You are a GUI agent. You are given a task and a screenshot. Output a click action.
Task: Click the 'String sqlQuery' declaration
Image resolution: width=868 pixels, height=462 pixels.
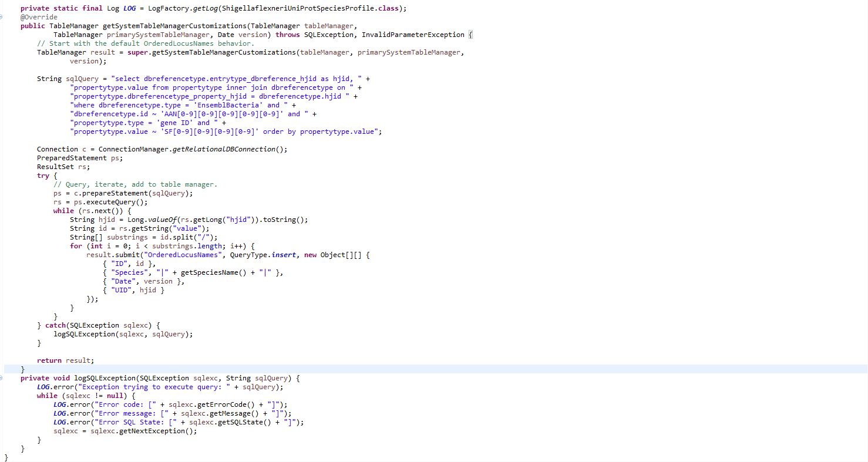coord(68,79)
